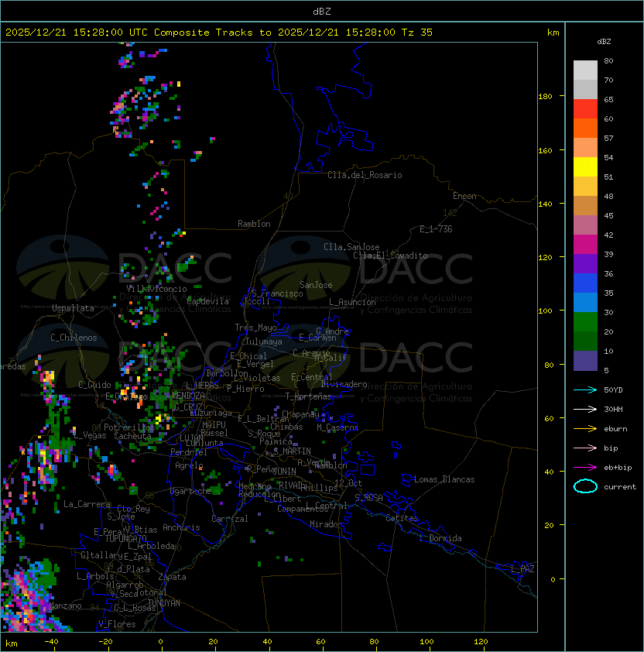Select the purple 36-39 dBZ swatch

tap(585, 263)
